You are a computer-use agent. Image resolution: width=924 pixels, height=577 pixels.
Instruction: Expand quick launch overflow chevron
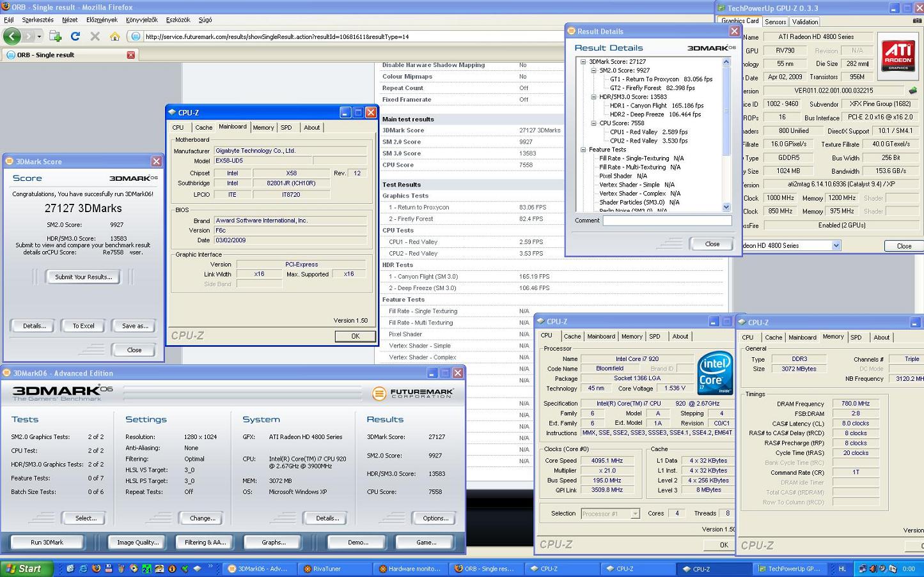pos(210,567)
